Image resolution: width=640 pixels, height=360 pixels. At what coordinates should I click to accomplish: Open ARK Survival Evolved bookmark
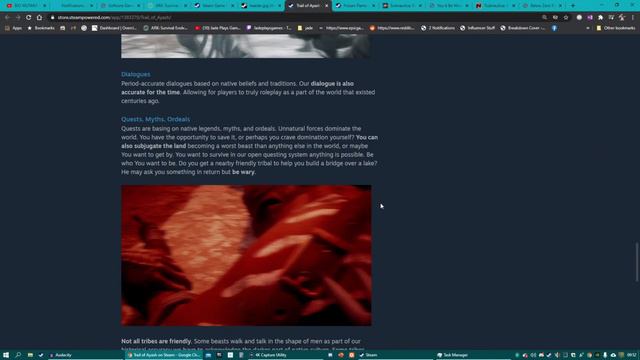(x=165, y=28)
